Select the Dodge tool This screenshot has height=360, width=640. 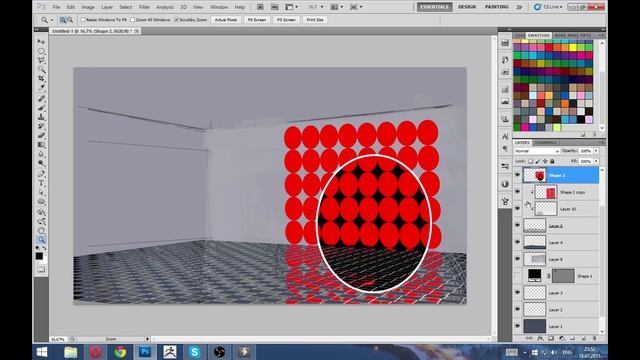[x=41, y=163]
